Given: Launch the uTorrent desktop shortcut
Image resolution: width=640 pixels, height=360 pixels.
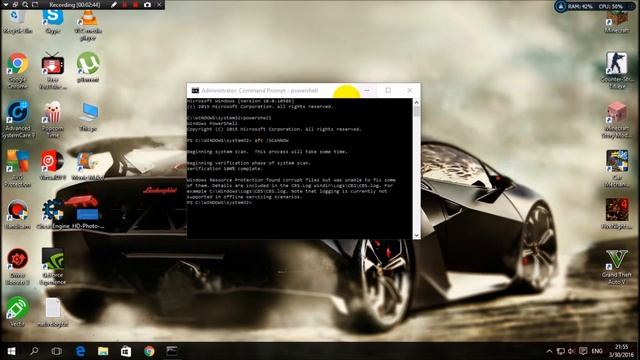Looking at the screenshot, I should coord(88,67).
